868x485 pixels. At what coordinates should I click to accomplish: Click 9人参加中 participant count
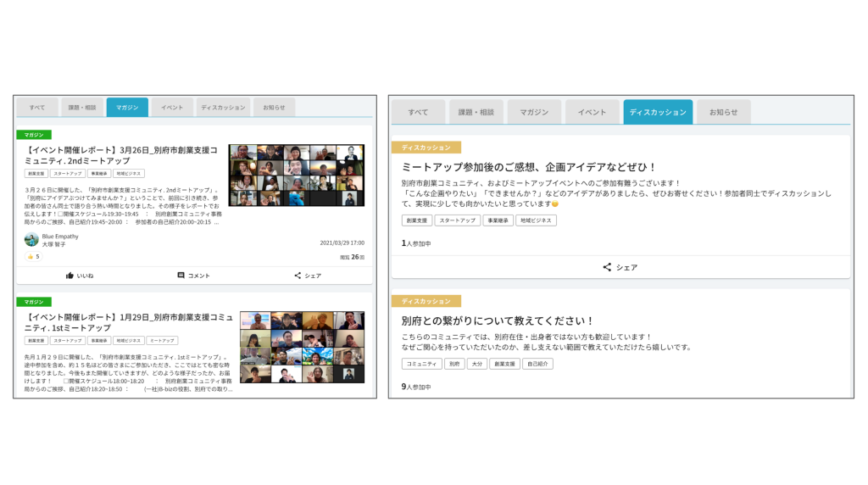click(416, 387)
